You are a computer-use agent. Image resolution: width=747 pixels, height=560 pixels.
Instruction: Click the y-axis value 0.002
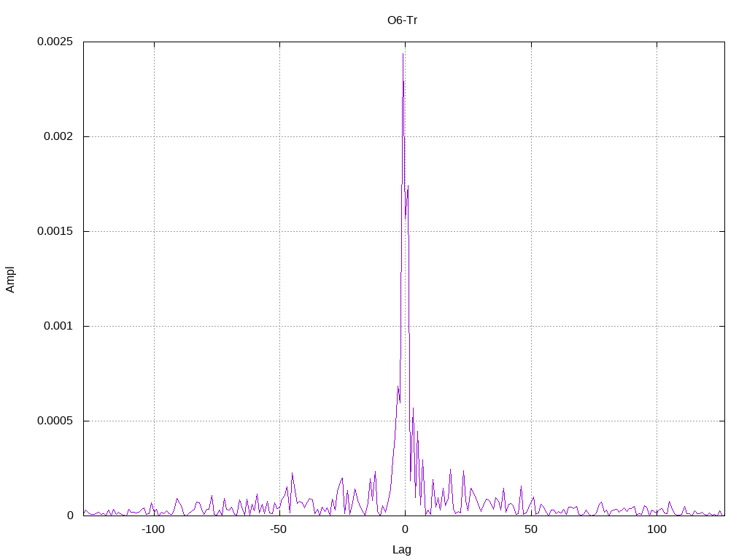tap(58, 136)
